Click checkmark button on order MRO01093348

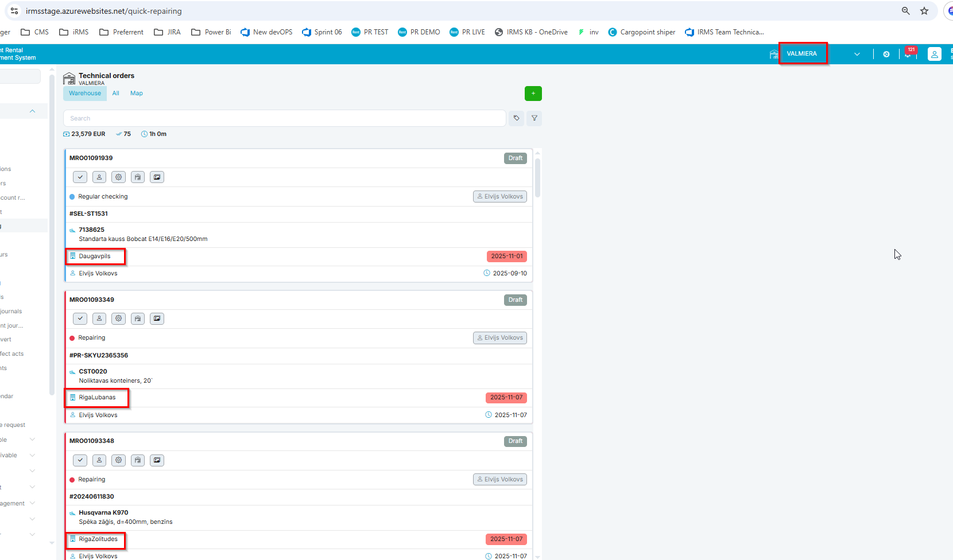[x=80, y=460]
